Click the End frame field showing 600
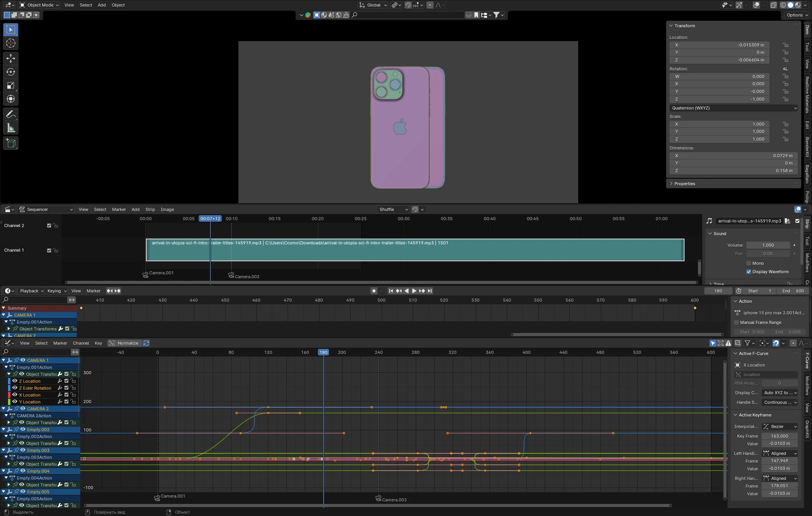The height and width of the screenshot is (516, 812). 793,291
